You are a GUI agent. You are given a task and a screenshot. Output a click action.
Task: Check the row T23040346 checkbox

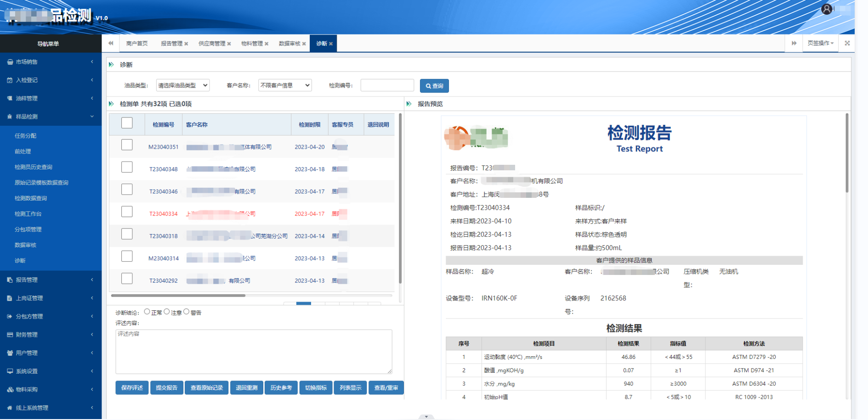tap(127, 190)
